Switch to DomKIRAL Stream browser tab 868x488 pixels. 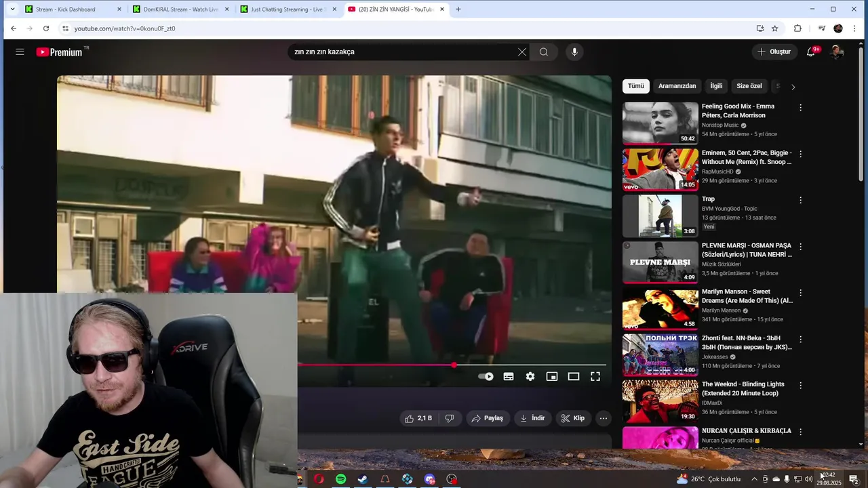pyautogui.click(x=180, y=9)
